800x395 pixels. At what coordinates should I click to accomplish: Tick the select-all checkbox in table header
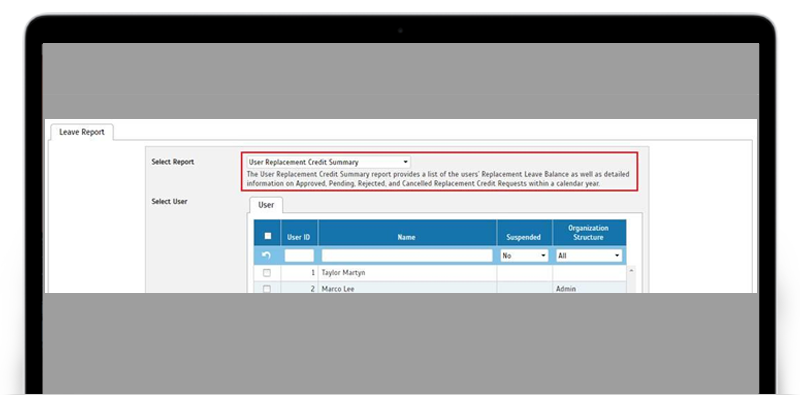point(267,236)
